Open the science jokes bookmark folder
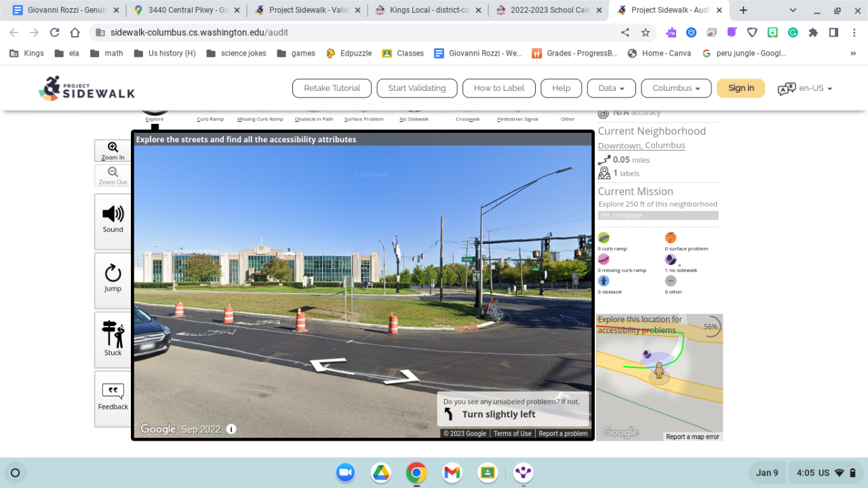The height and width of the screenshot is (488, 868). 236,53
